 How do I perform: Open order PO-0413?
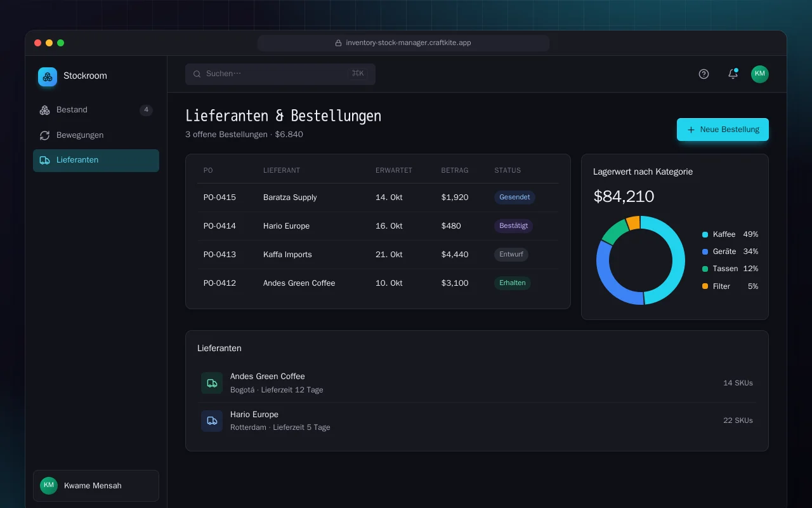tap(219, 255)
